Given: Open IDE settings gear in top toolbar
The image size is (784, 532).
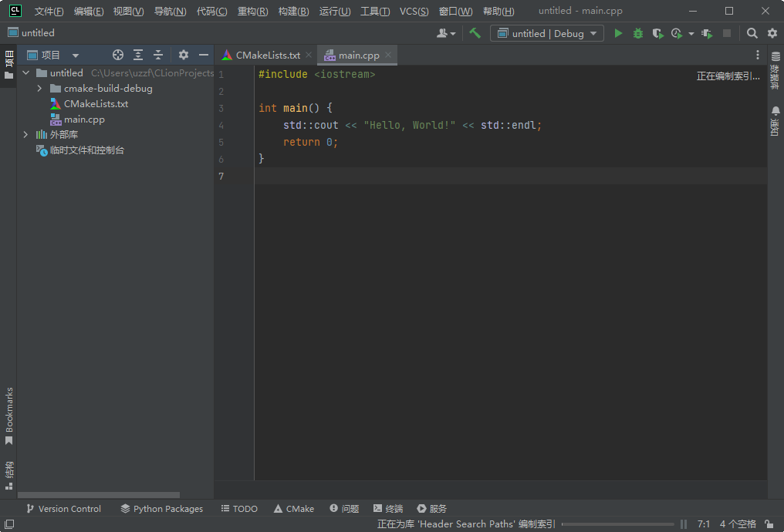Looking at the screenshot, I should tap(772, 33).
